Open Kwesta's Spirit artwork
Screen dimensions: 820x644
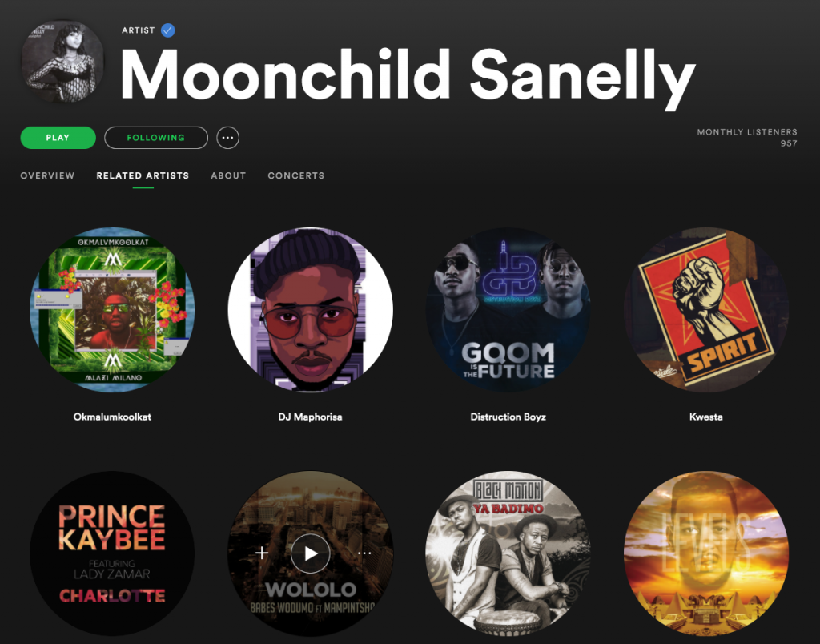(706, 310)
